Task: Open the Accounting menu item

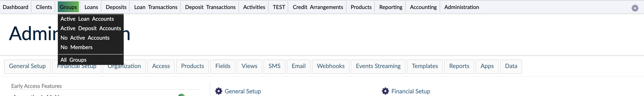Action: (423, 7)
